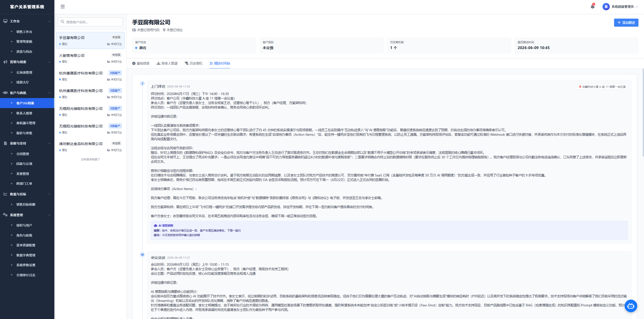This screenshot has width=644, height=319.
Task: Click the blue user avatar icon
Action: pos(606,7)
